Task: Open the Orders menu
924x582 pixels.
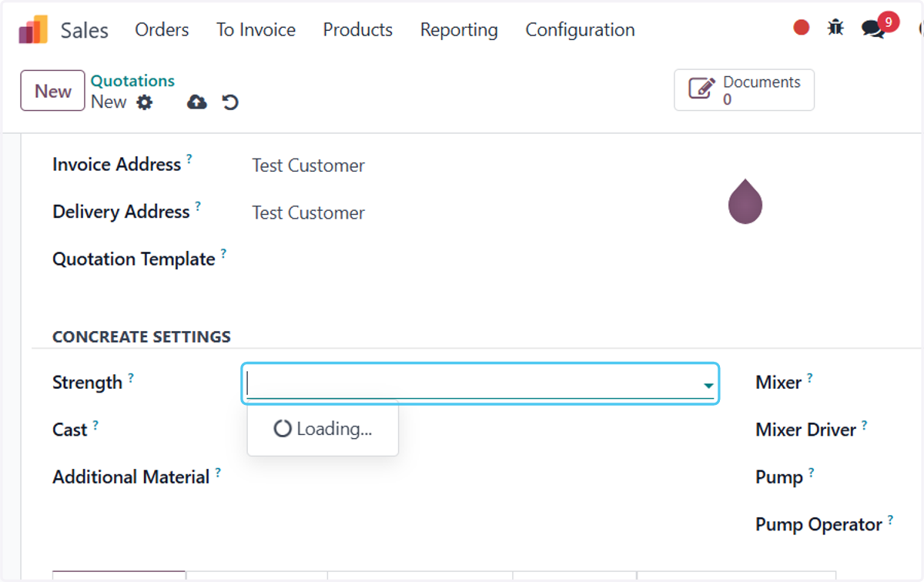Action: (x=162, y=30)
